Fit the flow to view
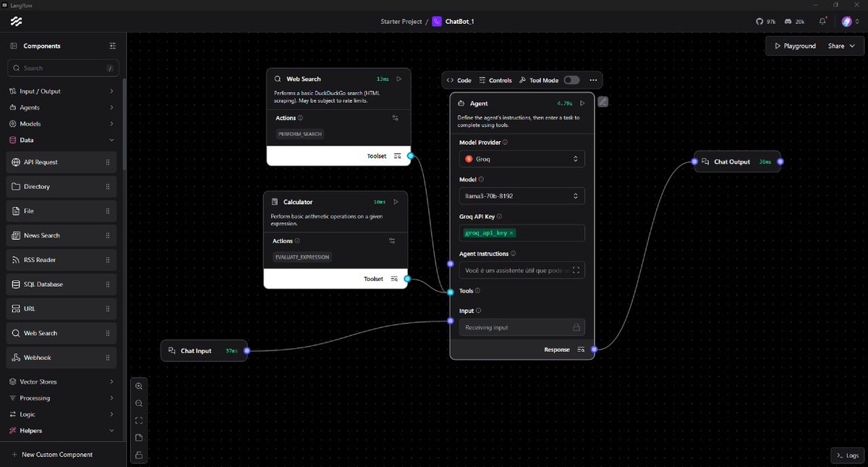The image size is (868, 467). [139, 421]
